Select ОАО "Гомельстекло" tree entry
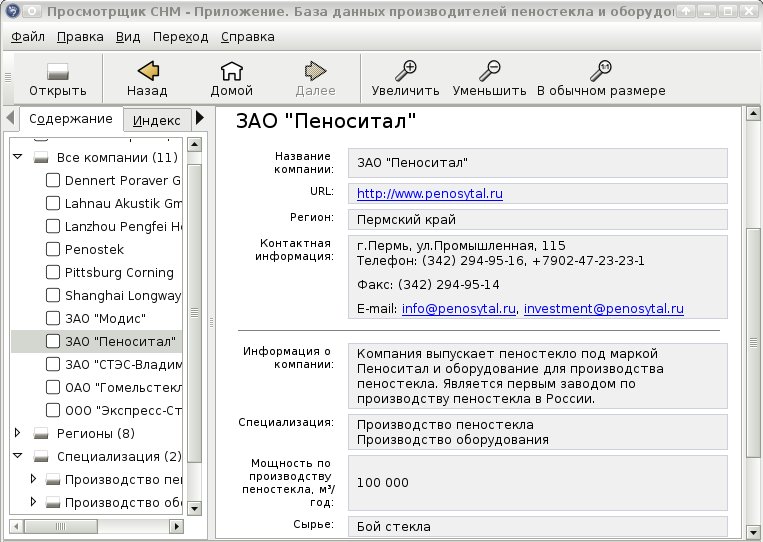Image resolution: width=763 pixels, height=542 pixels. coord(123,387)
